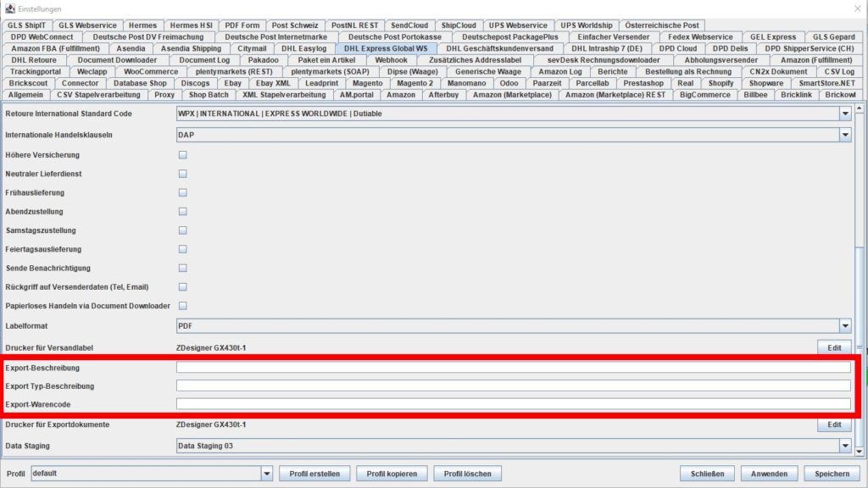The height and width of the screenshot is (488, 868).
Task: Open the CSV Stapelverarbeitung tab
Action: click(x=98, y=95)
